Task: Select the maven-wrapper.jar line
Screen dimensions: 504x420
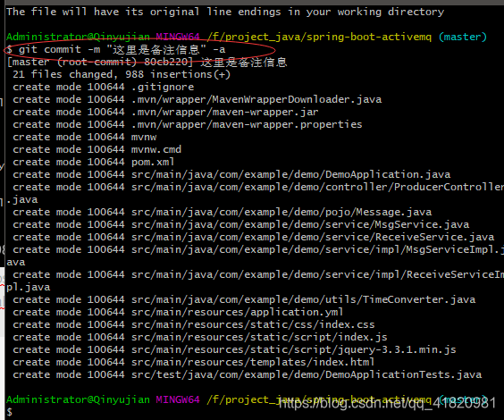Action: pos(165,113)
